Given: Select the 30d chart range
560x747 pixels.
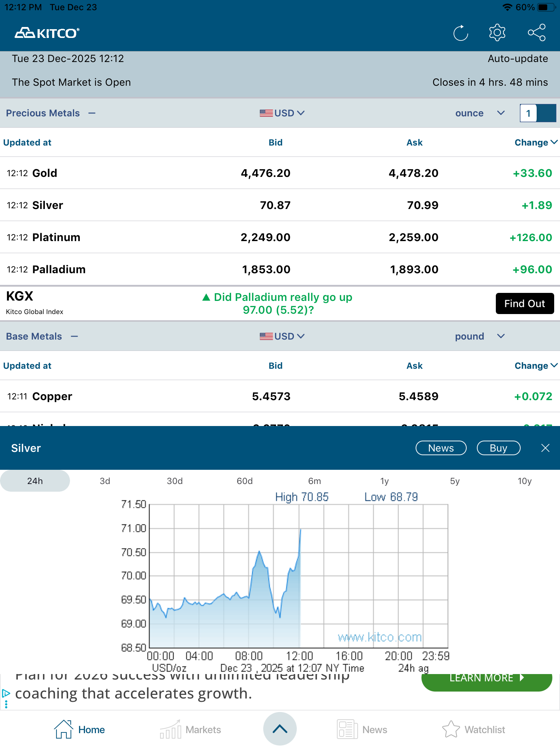Looking at the screenshot, I should click(175, 481).
